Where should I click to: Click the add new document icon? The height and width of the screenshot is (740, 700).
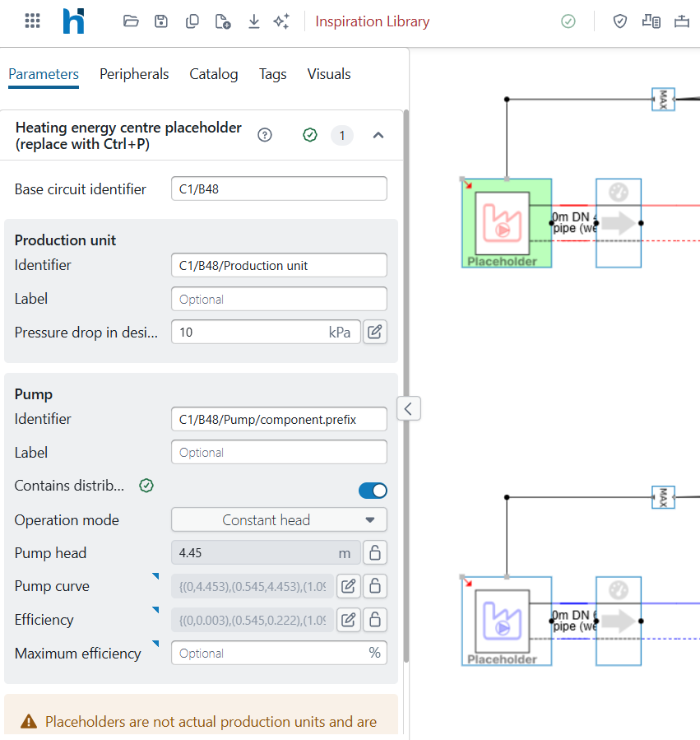click(x=223, y=21)
